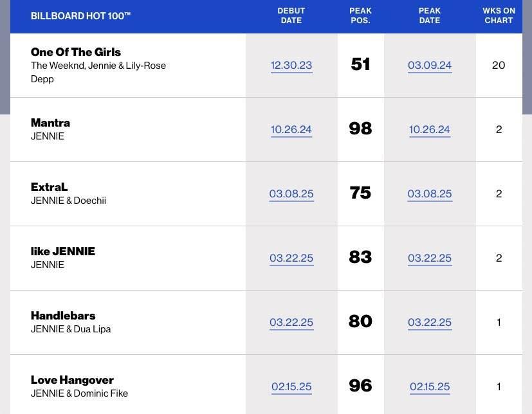The image size is (532, 414).
Task: Open the One Of The Girls peak date 03.09.24
Action: (430, 65)
